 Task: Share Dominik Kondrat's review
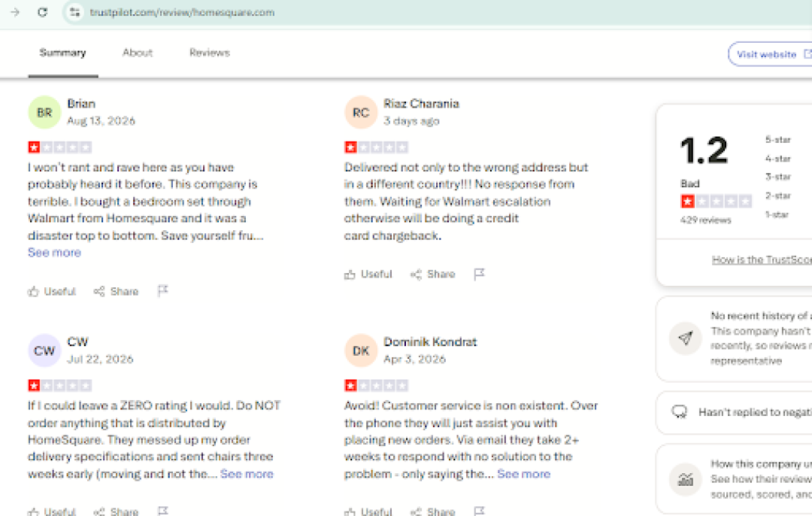pos(432,511)
